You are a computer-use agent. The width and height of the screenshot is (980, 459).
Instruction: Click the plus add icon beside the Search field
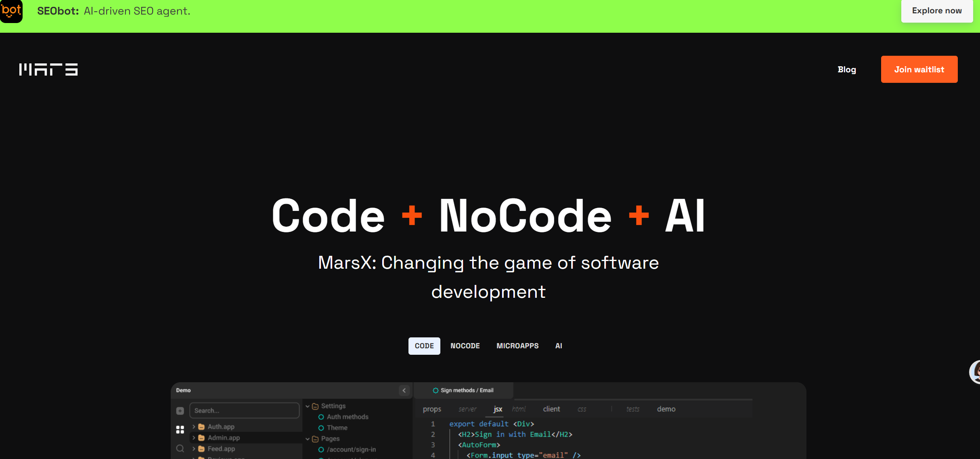point(180,411)
